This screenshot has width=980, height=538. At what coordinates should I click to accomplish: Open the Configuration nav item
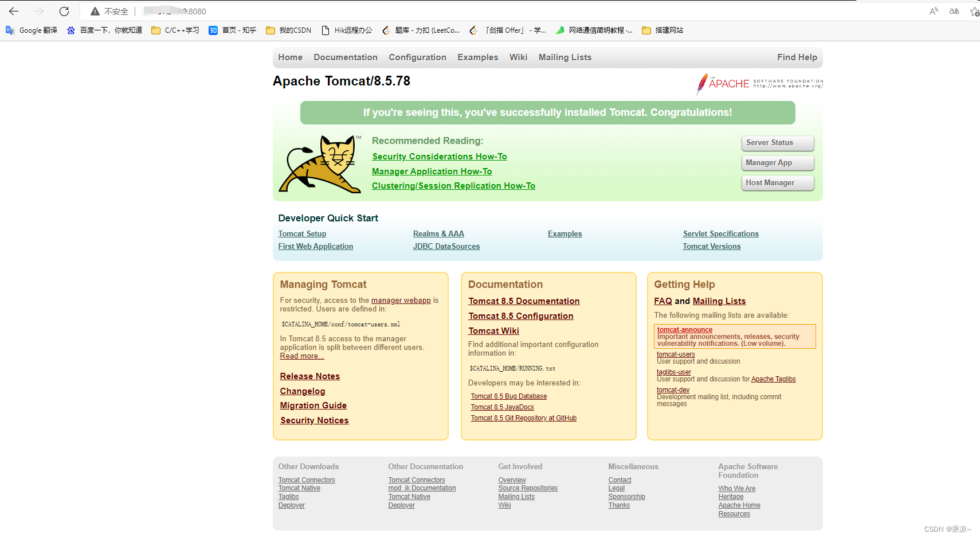click(417, 57)
